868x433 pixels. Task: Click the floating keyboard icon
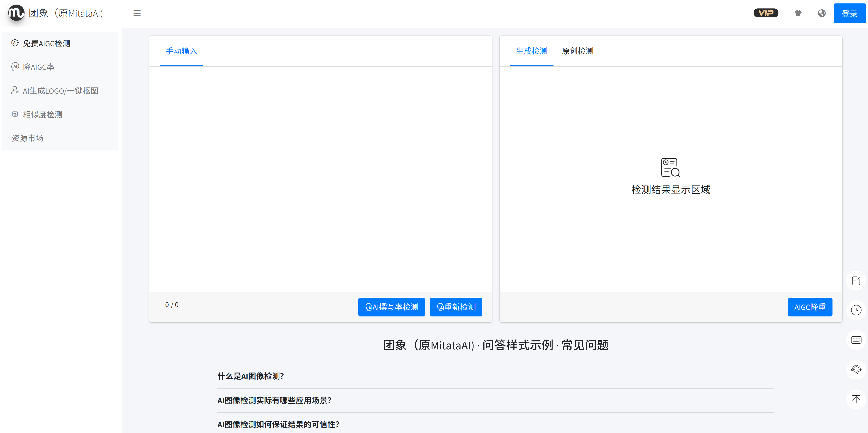[x=856, y=340]
